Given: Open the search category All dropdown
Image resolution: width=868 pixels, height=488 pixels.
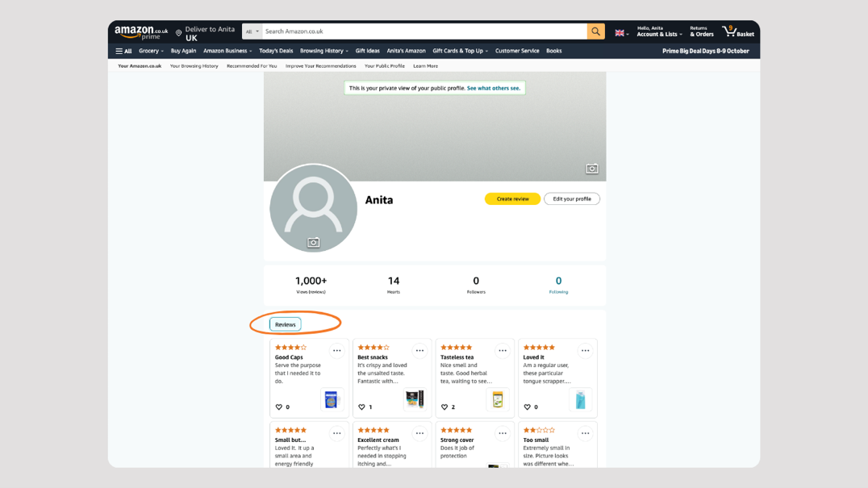Looking at the screenshot, I should pos(252,31).
